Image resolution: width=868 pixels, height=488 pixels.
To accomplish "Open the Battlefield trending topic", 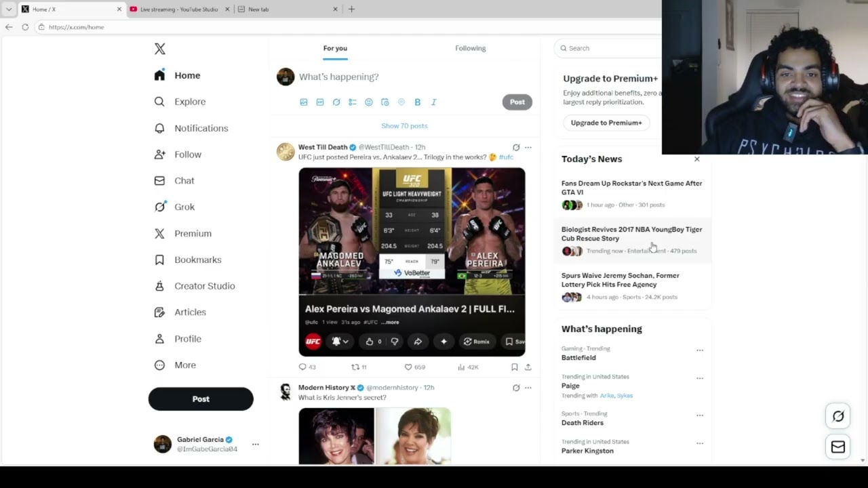I will coord(578,358).
